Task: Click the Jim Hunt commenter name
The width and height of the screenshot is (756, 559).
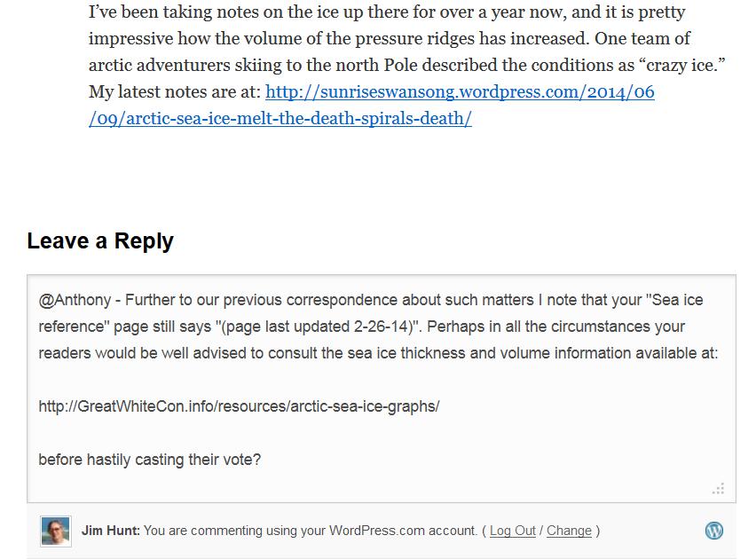Action: [x=111, y=531]
